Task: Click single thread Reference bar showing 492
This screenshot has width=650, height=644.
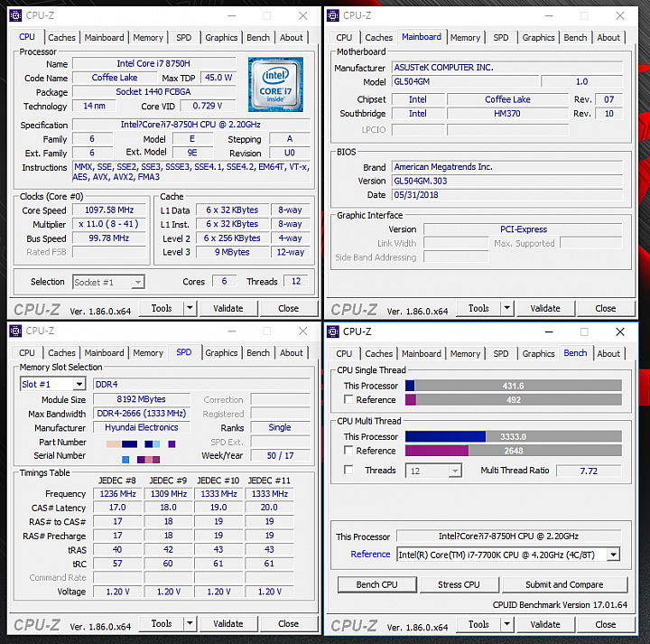Action: tap(513, 400)
